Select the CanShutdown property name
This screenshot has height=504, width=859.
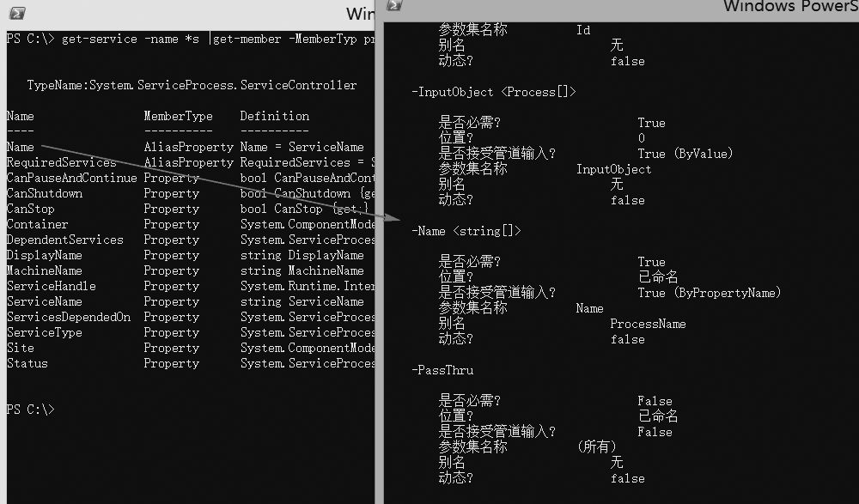[x=45, y=193]
